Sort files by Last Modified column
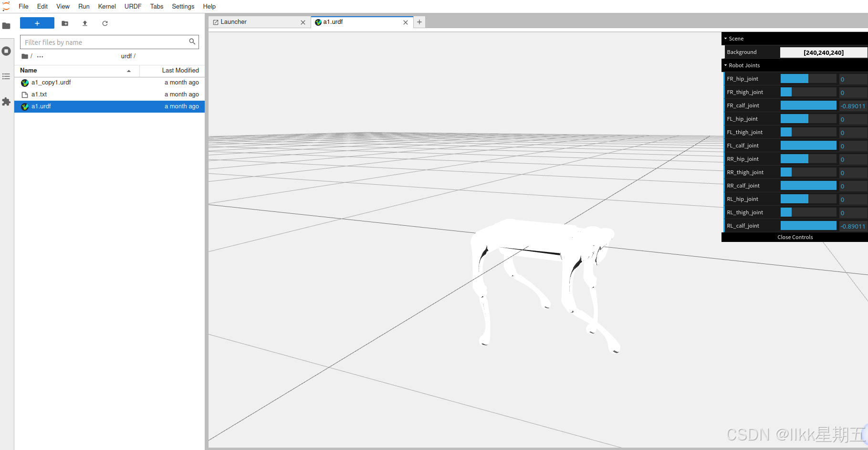The height and width of the screenshot is (450, 868). pos(173,71)
